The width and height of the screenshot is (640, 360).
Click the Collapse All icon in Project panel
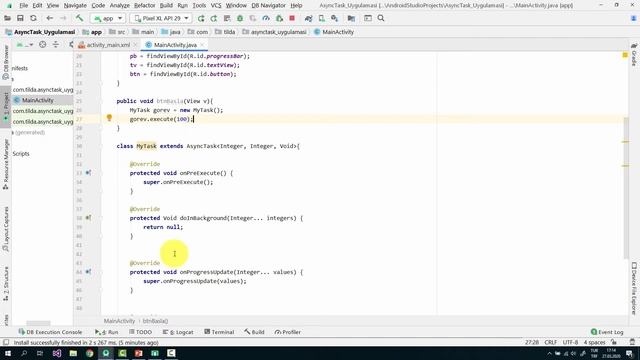point(56,44)
